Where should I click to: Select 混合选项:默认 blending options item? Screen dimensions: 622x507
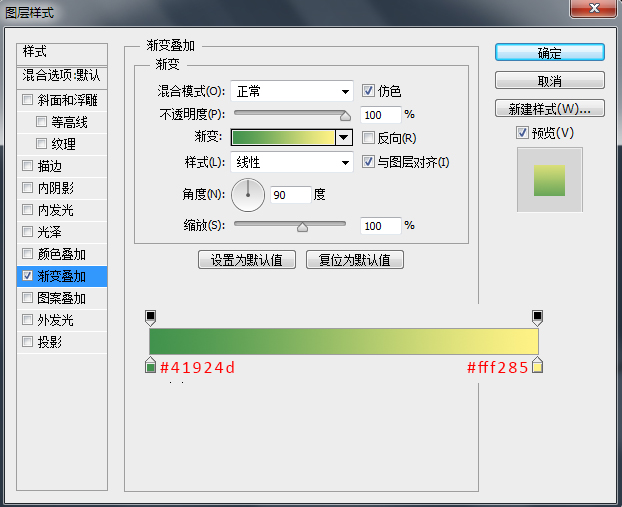click(62, 77)
